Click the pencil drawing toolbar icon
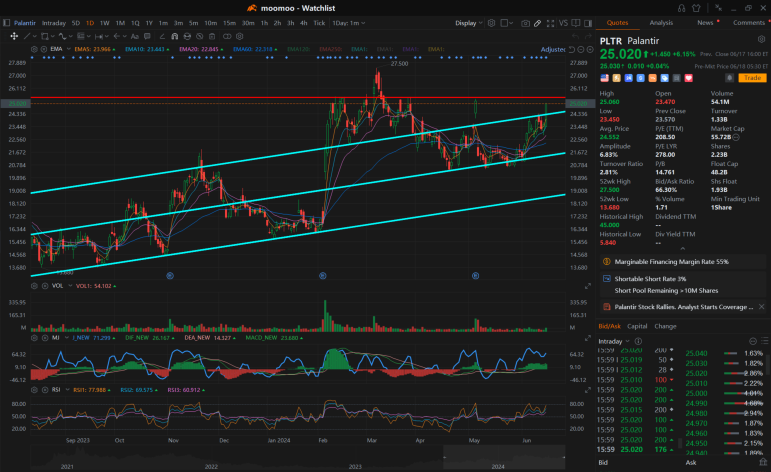This screenshot has width=771, height=472. pyautogui.click(x=537, y=23)
